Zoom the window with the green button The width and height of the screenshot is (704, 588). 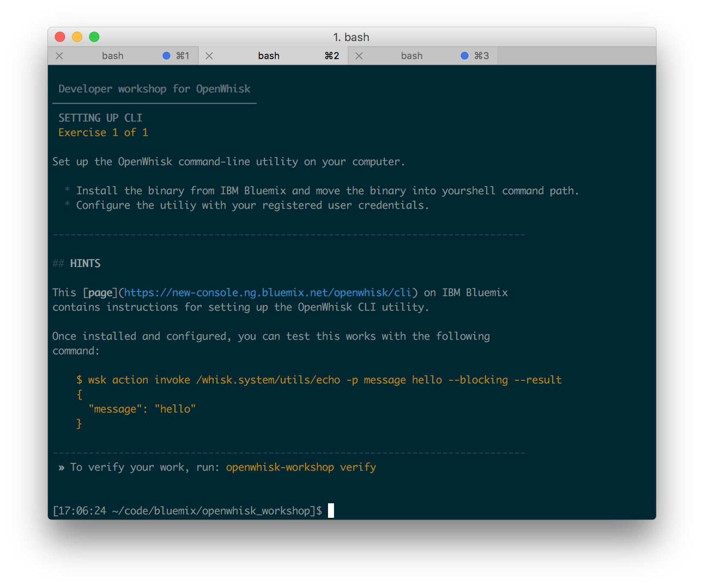pyautogui.click(x=94, y=37)
